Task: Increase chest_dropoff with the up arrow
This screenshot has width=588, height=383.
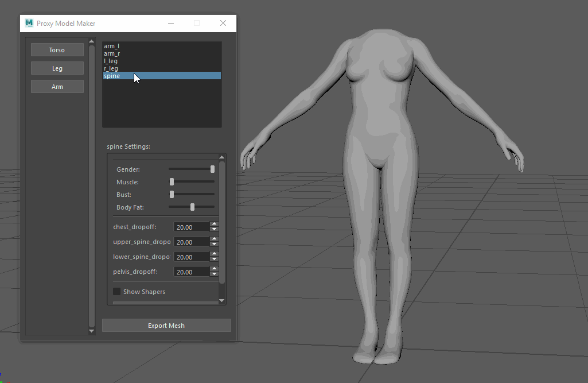Action: pyautogui.click(x=214, y=224)
